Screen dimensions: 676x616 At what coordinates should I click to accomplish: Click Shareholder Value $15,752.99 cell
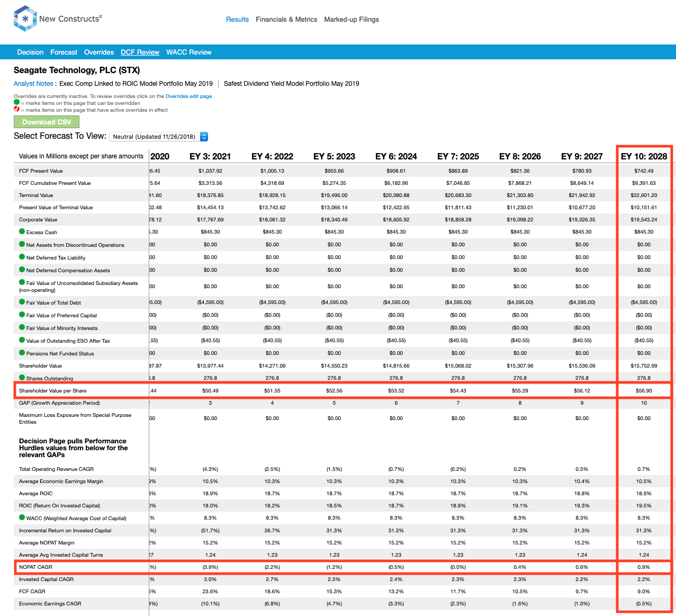(x=644, y=366)
